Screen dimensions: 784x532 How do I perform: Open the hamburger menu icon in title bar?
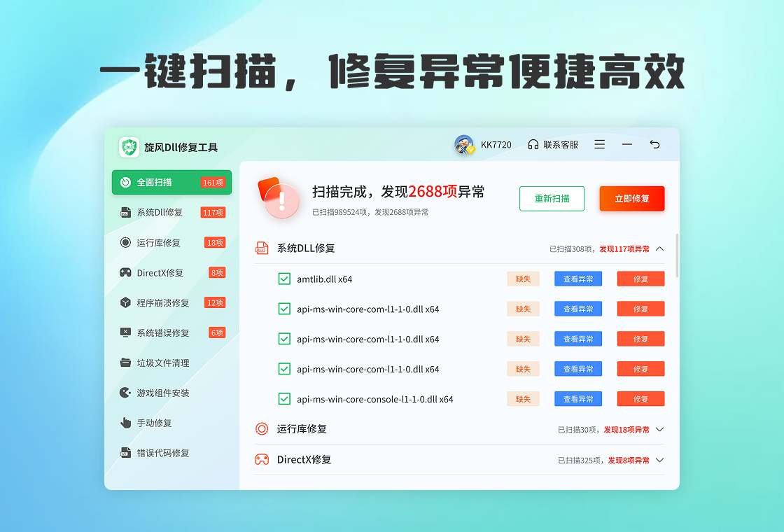(x=600, y=144)
